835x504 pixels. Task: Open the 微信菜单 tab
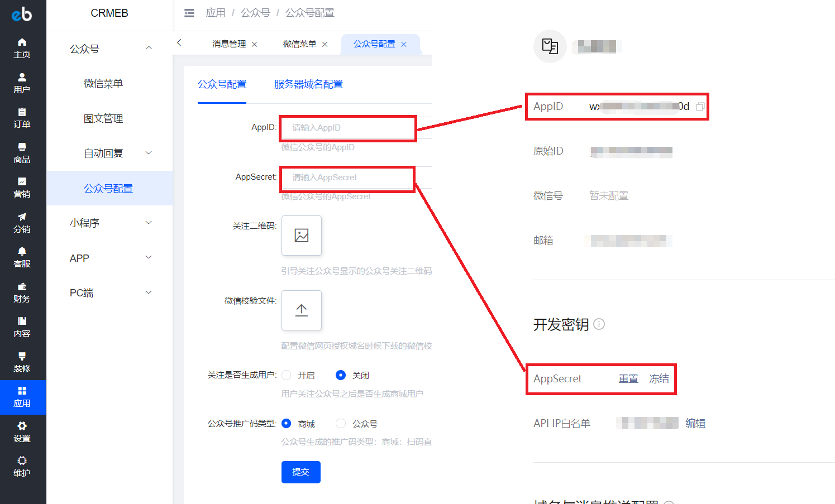coord(299,44)
